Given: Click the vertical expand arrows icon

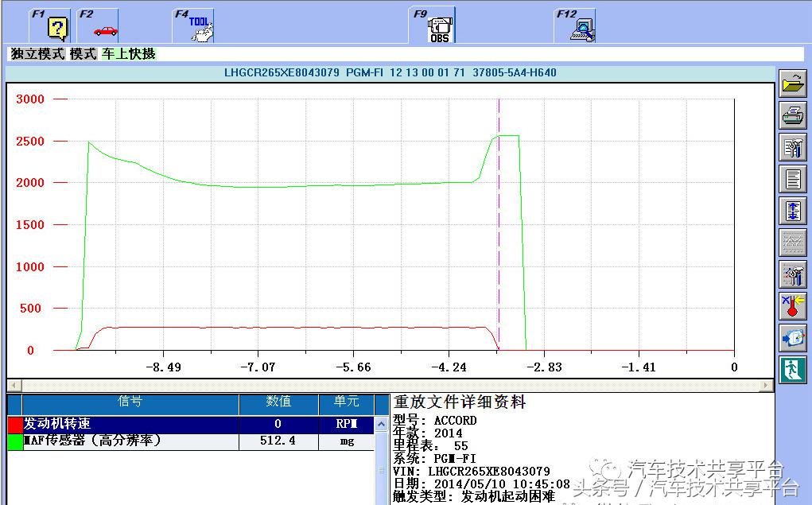Looking at the screenshot, I should (x=793, y=212).
